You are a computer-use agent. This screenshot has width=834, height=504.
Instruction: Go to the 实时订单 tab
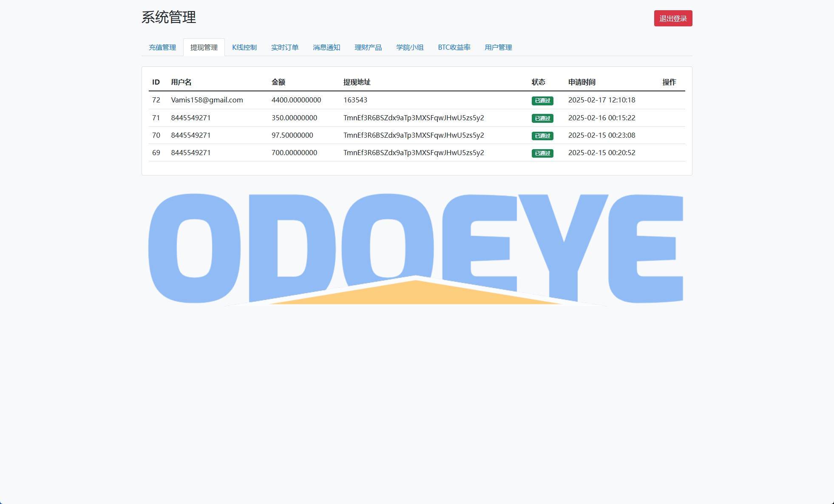click(x=284, y=47)
